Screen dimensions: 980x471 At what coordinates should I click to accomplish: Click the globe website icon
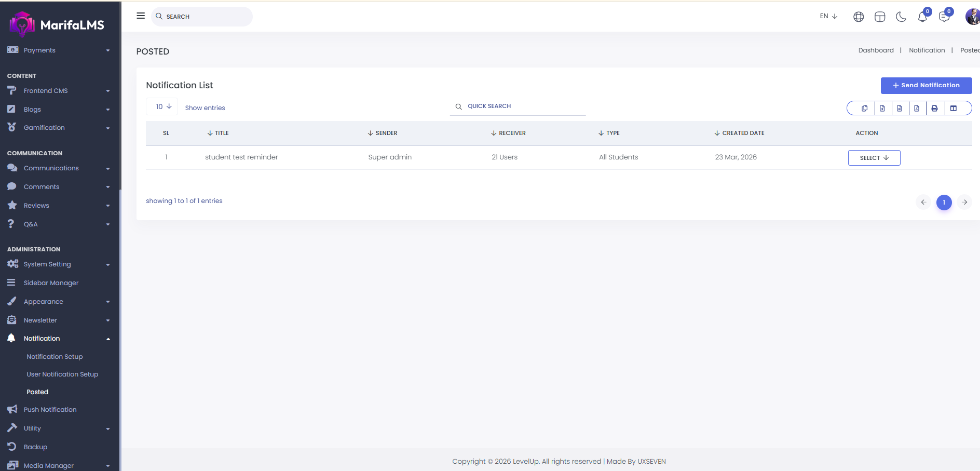[859, 17]
